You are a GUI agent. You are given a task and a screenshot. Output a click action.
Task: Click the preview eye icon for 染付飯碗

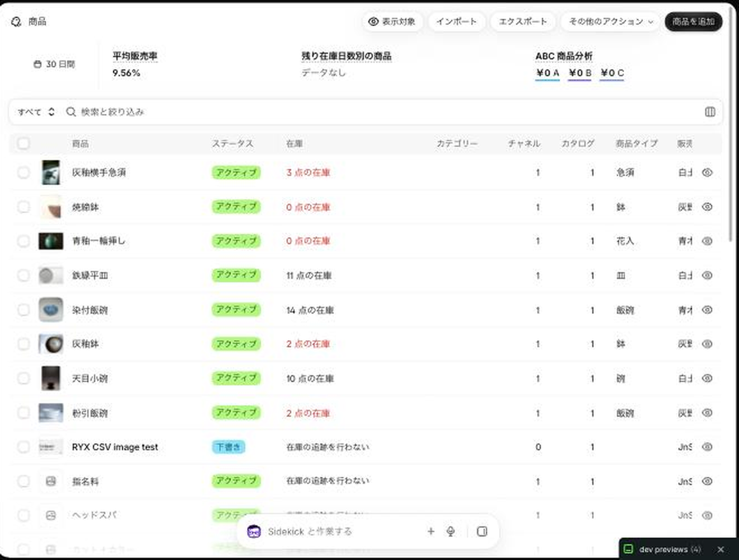coord(708,310)
